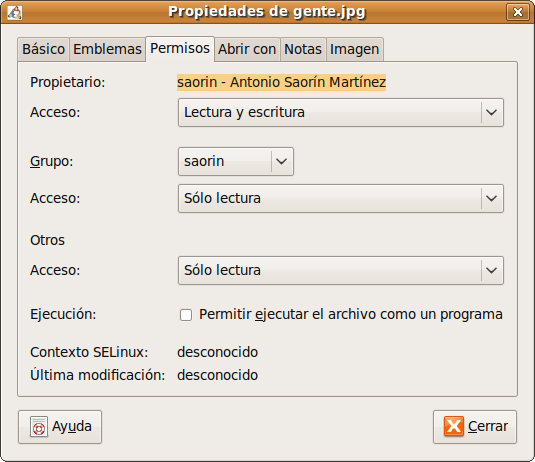The height and width of the screenshot is (462, 535).
Task: Click the lifebuoy help icon on Ayuda
Action: (x=39, y=427)
